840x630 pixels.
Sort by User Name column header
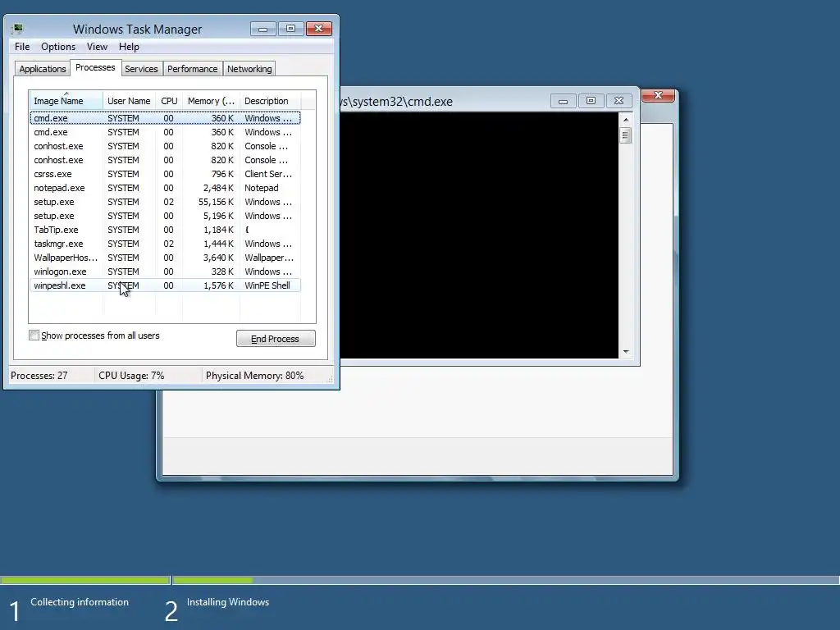(x=129, y=101)
